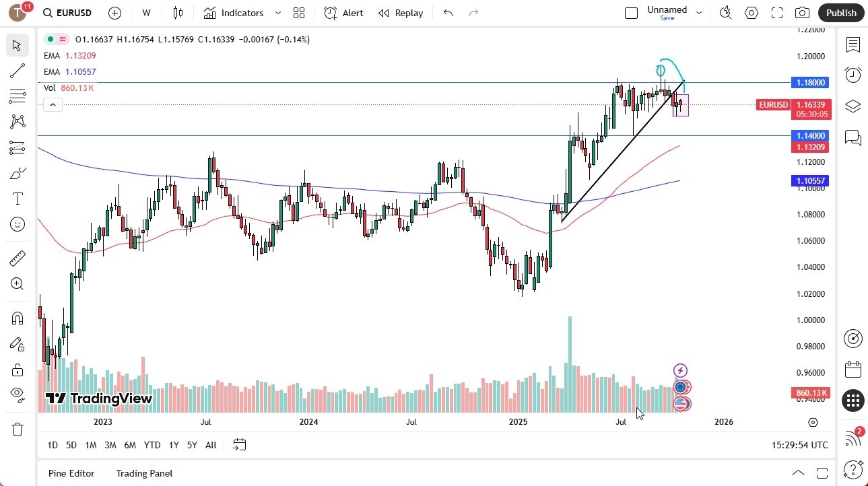Select the 1Y timeframe button

[173, 445]
